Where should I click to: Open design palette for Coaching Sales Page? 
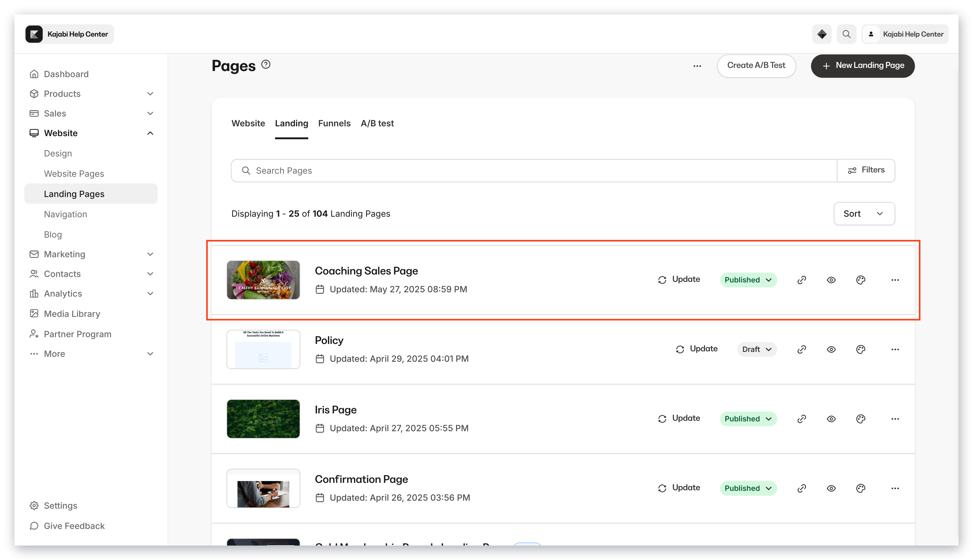tap(860, 280)
